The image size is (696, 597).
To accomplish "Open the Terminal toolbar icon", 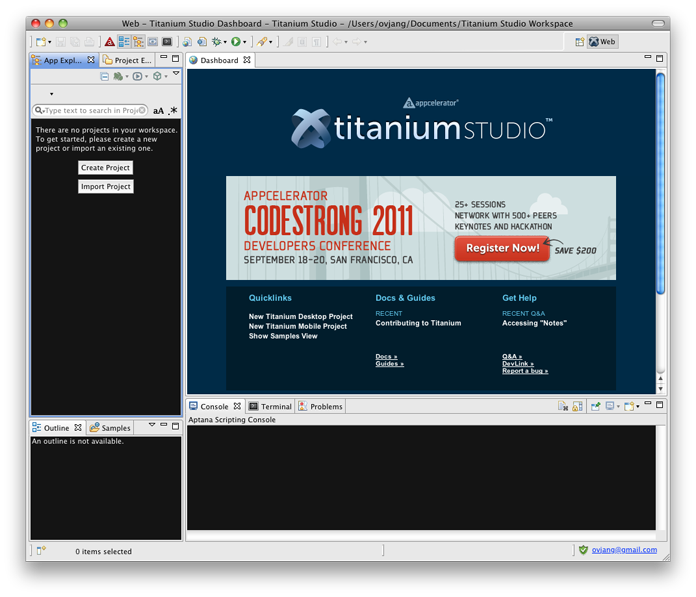I will [167, 42].
